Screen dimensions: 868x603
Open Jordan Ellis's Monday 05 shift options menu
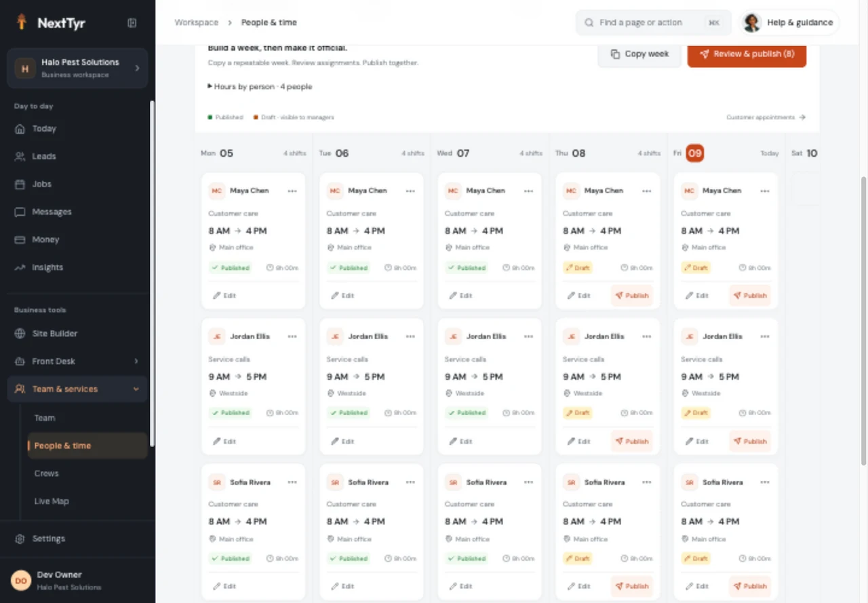(x=292, y=336)
